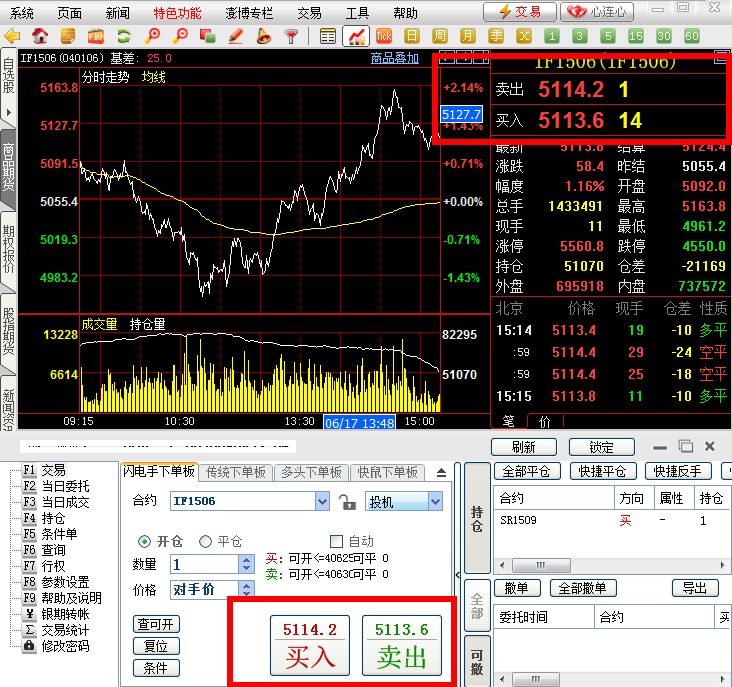Click the 商品叠加 link

[x=394, y=58]
